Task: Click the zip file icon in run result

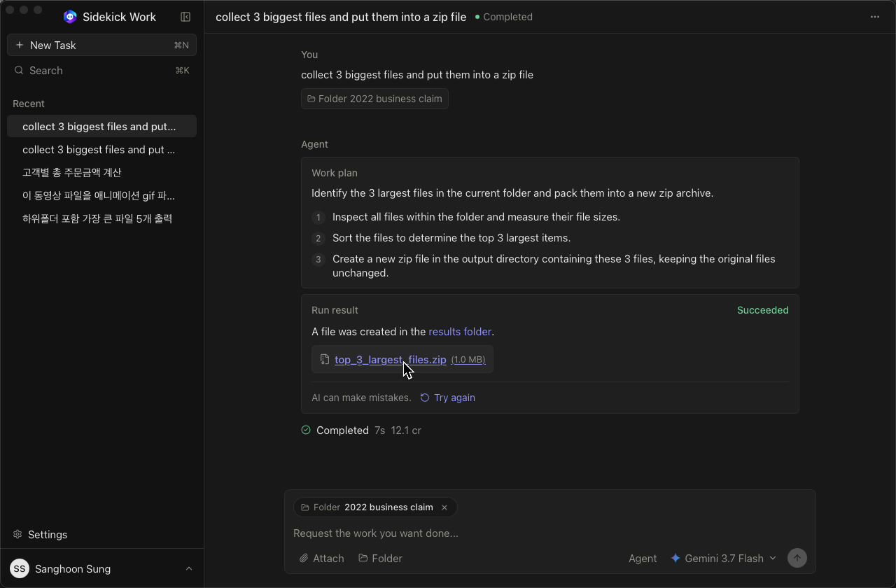Action: click(325, 359)
